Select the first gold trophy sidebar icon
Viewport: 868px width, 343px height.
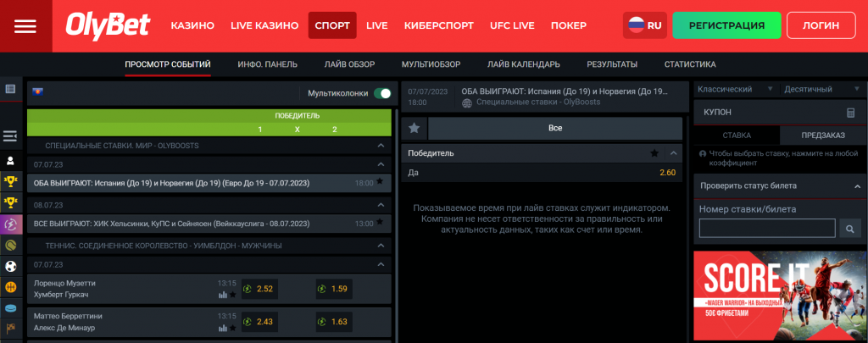click(x=10, y=180)
